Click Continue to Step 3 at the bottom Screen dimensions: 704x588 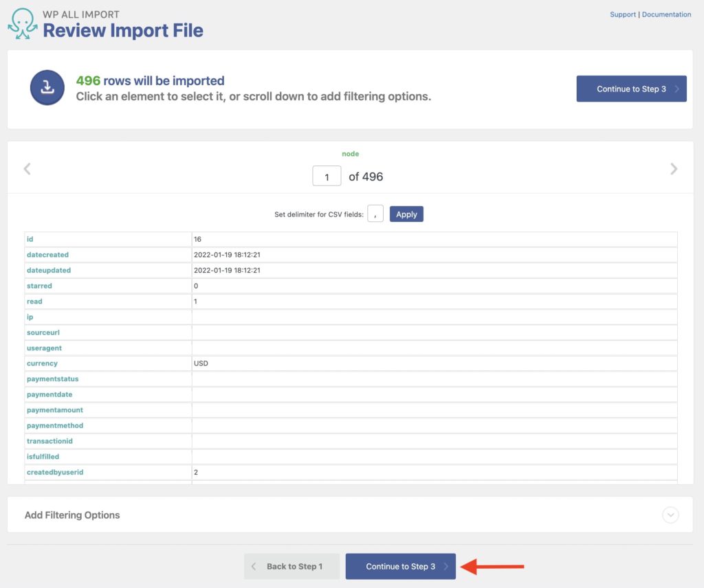[401, 566]
